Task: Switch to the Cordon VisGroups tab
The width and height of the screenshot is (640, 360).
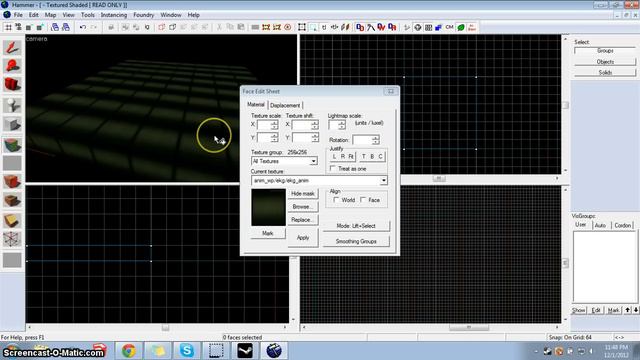Action: pos(622,225)
